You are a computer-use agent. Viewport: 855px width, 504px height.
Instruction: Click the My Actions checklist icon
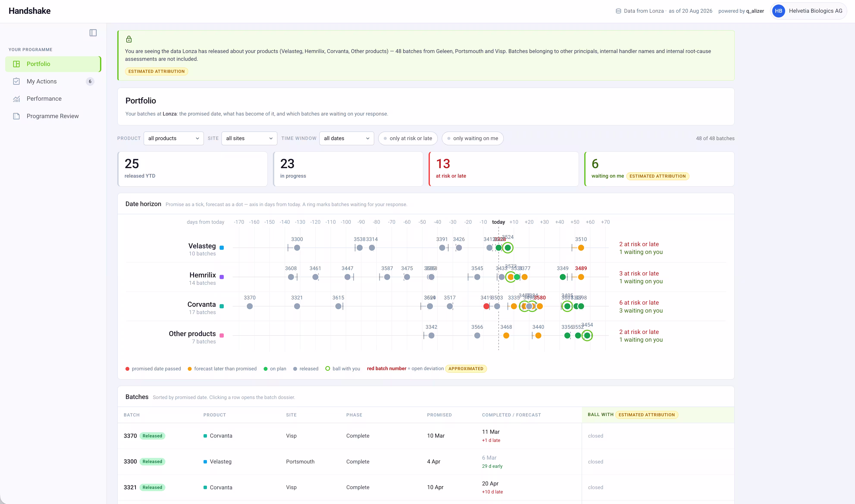click(x=16, y=81)
